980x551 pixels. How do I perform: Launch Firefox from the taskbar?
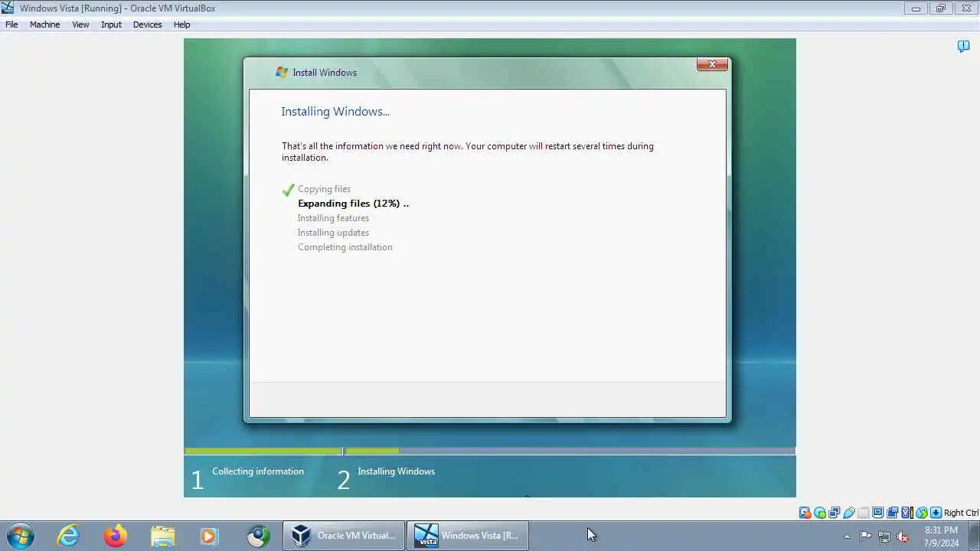tap(116, 536)
